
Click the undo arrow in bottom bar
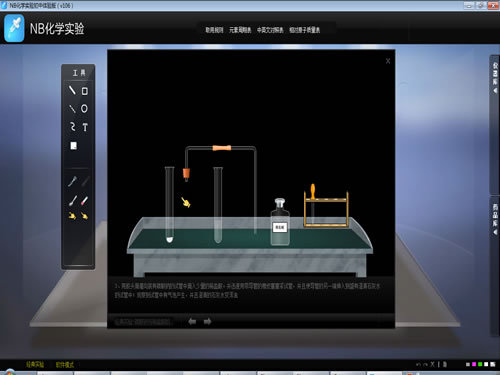coord(418,364)
